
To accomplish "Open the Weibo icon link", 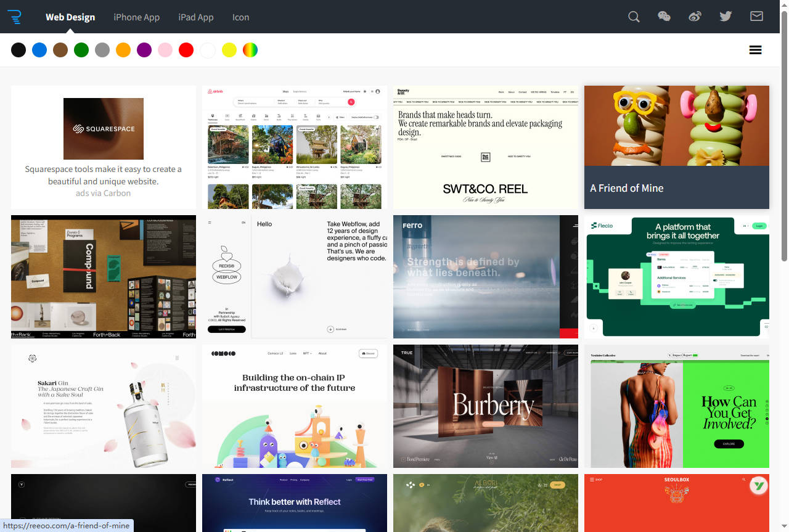I will pos(695,17).
